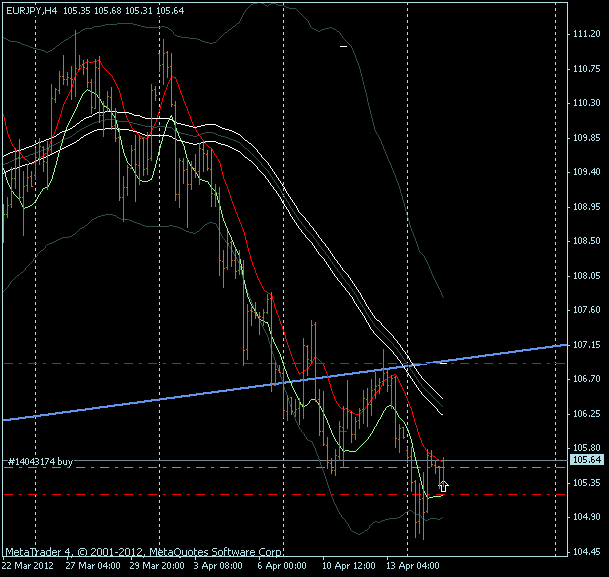Screen dimensions: 609x577
Task: Click the '22 Mar 2012' date label
Action: coord(28,566)
